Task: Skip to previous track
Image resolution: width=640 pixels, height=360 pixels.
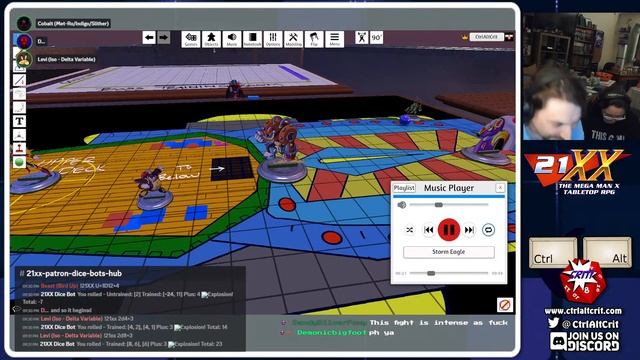Action: (429, 230)
